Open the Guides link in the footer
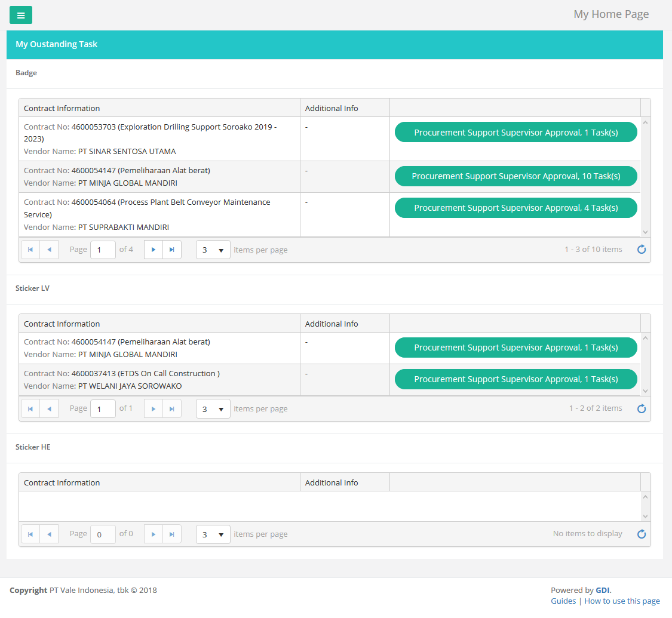The width and height of the screenshot is (672, 618). click(563, 601)
